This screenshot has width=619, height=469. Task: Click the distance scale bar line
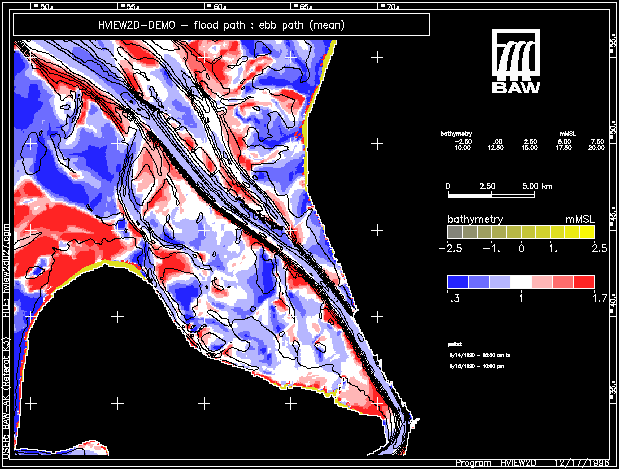click(491, 195)
